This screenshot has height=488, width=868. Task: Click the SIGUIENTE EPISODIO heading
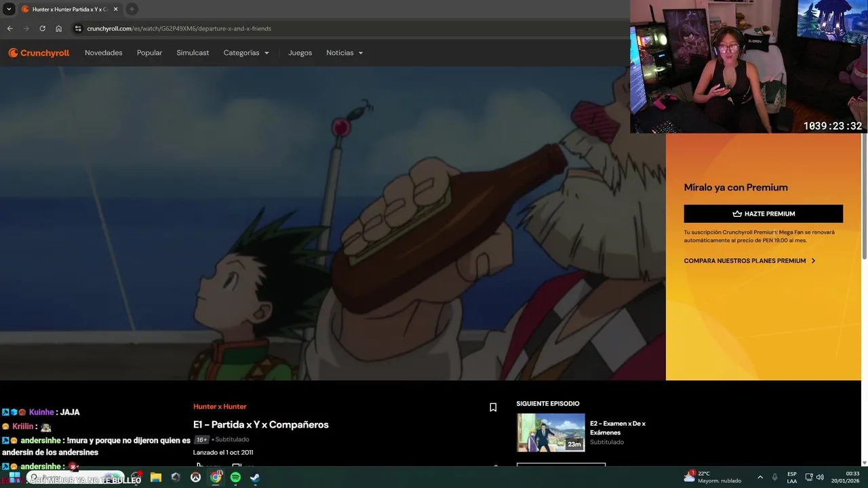pos(548,404)
